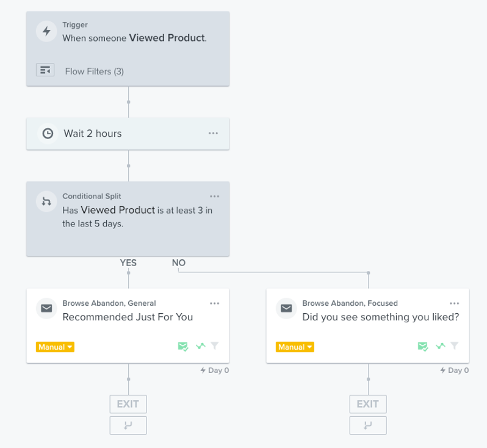
Task: Open Manual status dropdown on Recommended email
Action: (x=56, y=347)
